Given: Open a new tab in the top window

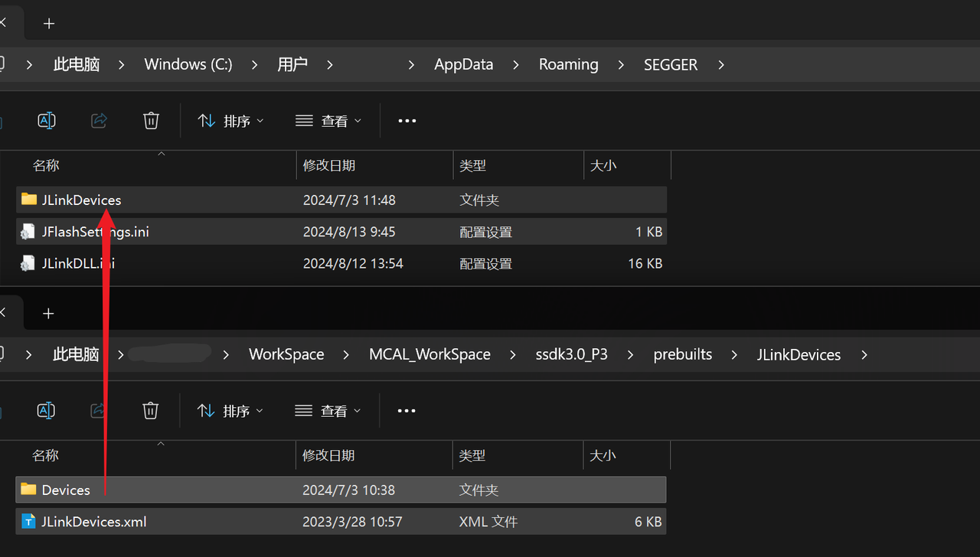Looking at the screenshot, I should (x=48, y=23).
